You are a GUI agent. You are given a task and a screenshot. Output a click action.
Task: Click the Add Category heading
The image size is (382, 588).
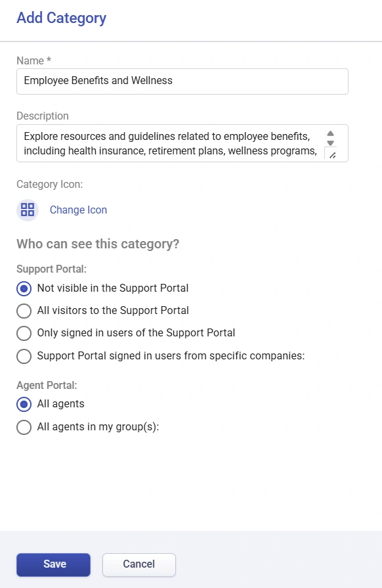pyautogui.click(x=62, y=18)
